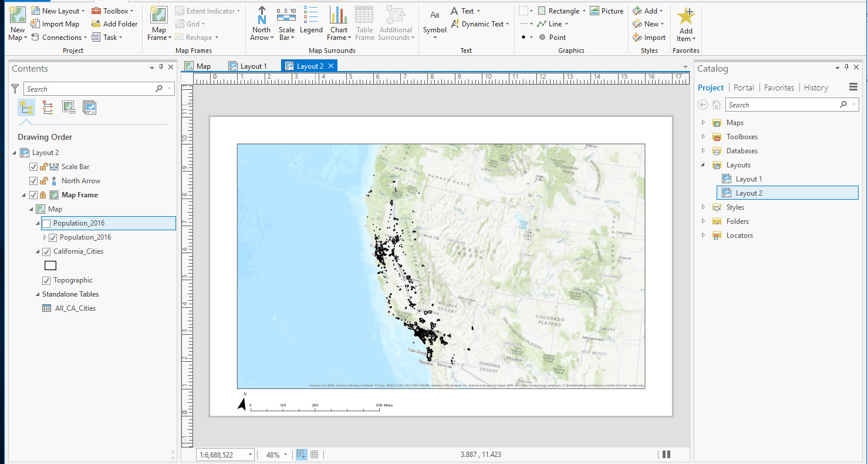The image size is (868, 464).
Task: Collapse the Layouts node in Catalog
Action: pos(703,164)
